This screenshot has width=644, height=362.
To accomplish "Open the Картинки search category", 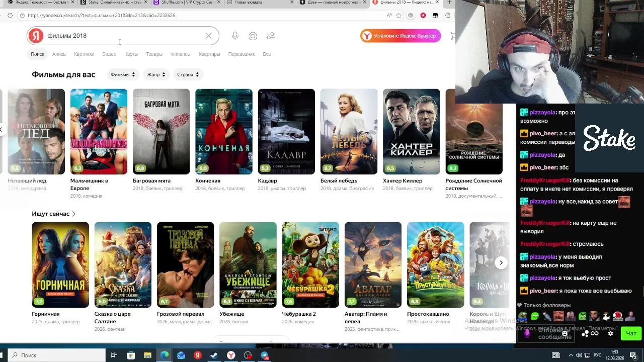I will [x=84, y=54].
